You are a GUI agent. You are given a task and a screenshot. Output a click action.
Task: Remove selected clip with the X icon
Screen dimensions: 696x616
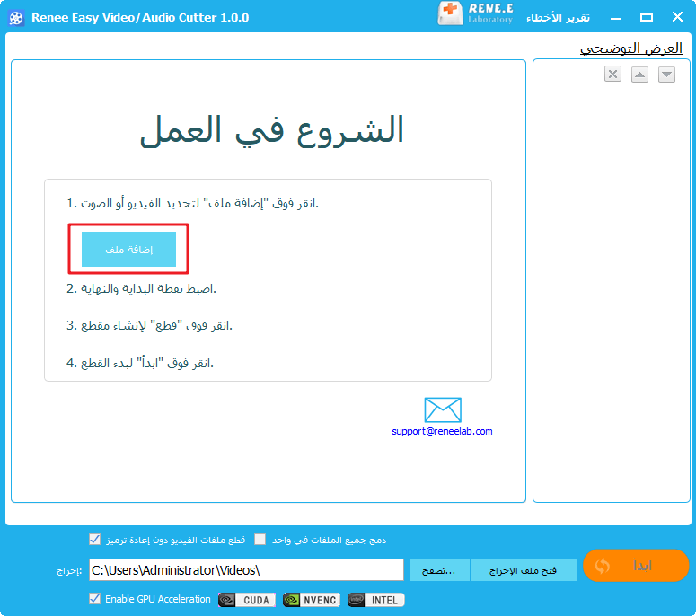(612, 75)
